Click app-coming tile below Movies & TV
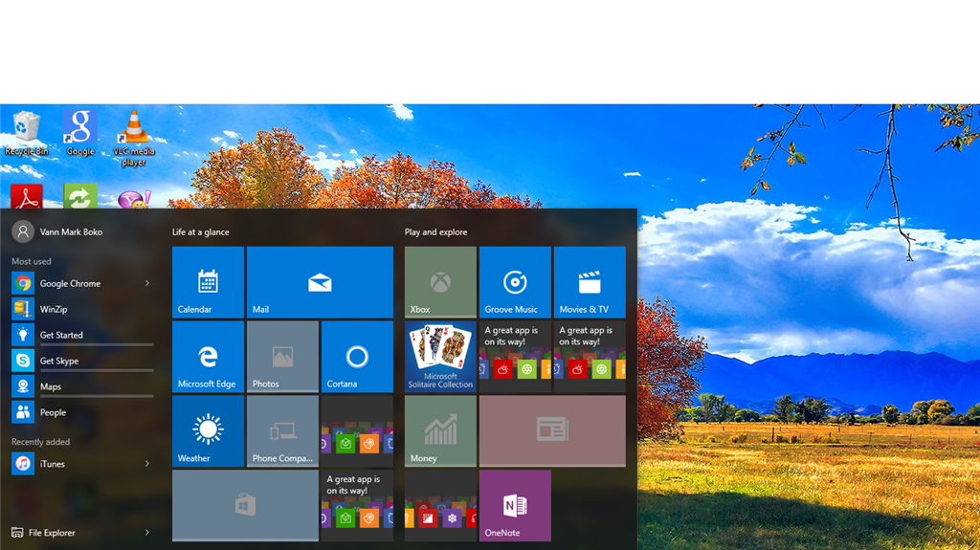Screen dimensions: 980x550 click(590, 357)
